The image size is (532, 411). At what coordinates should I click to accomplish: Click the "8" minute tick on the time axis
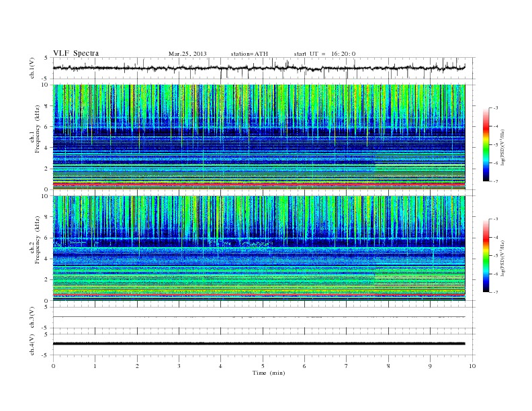coord(388,366)
